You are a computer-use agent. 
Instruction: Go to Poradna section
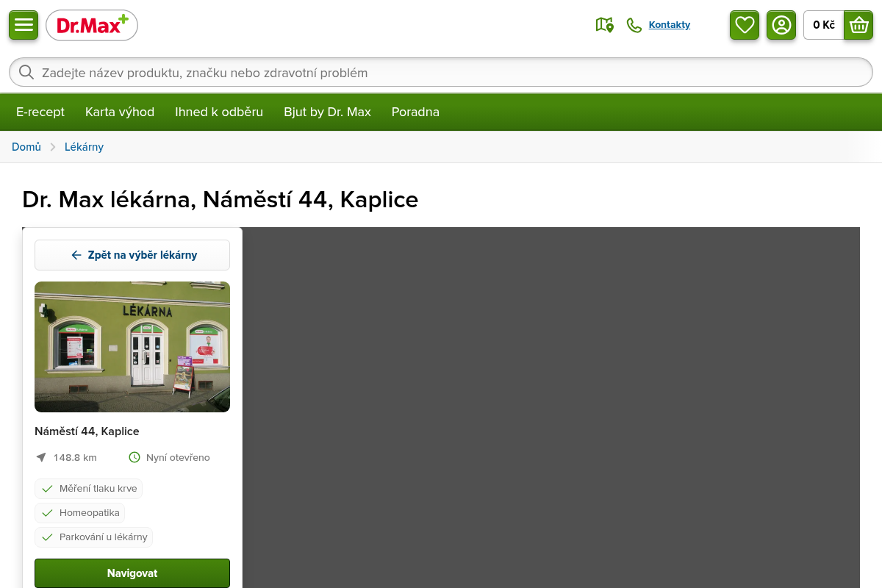(415, 112)
